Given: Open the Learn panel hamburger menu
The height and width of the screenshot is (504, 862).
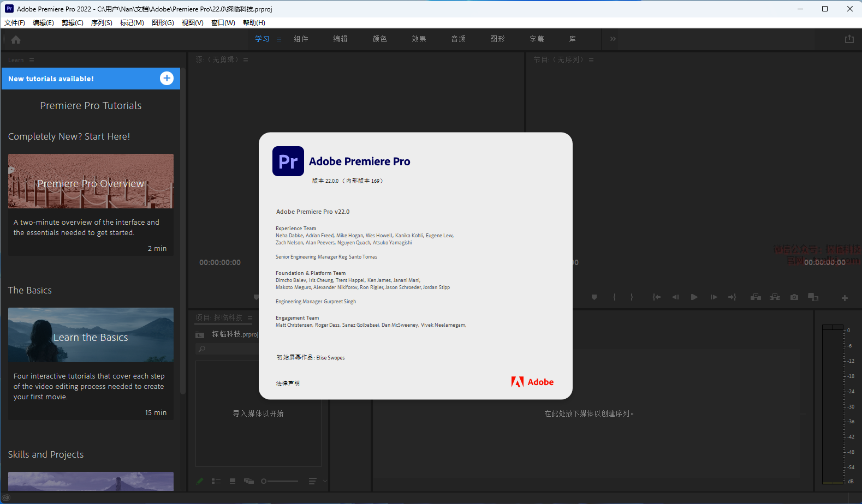Looking at the screenshot, I should (x=32, y=60).
